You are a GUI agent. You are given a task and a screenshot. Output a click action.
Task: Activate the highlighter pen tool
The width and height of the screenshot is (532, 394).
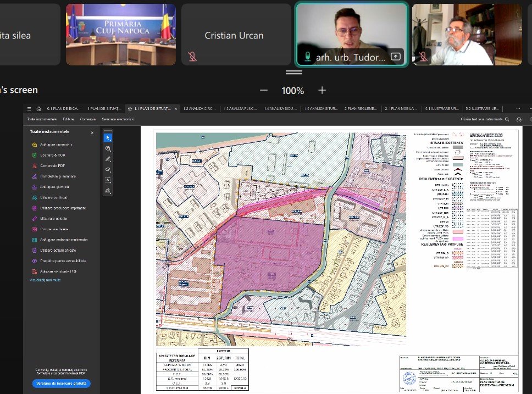pyautogui.click(x=108, y=159)
